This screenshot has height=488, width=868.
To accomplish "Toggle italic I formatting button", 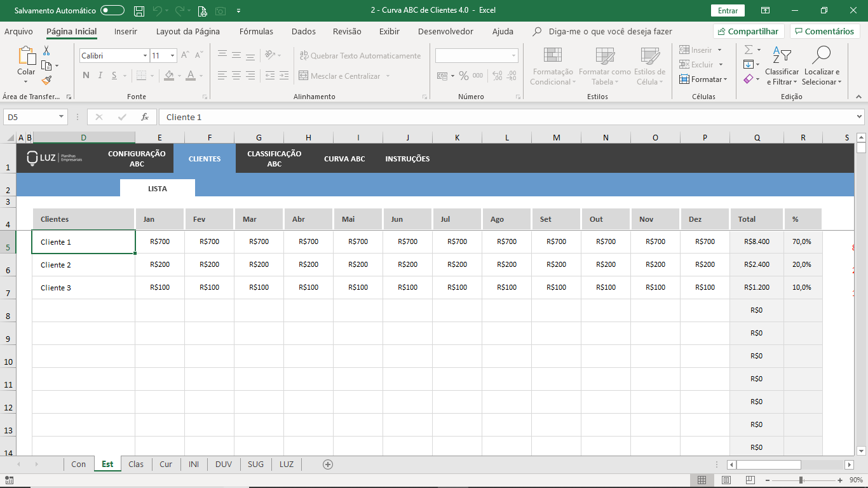I will tap(100, 76).
